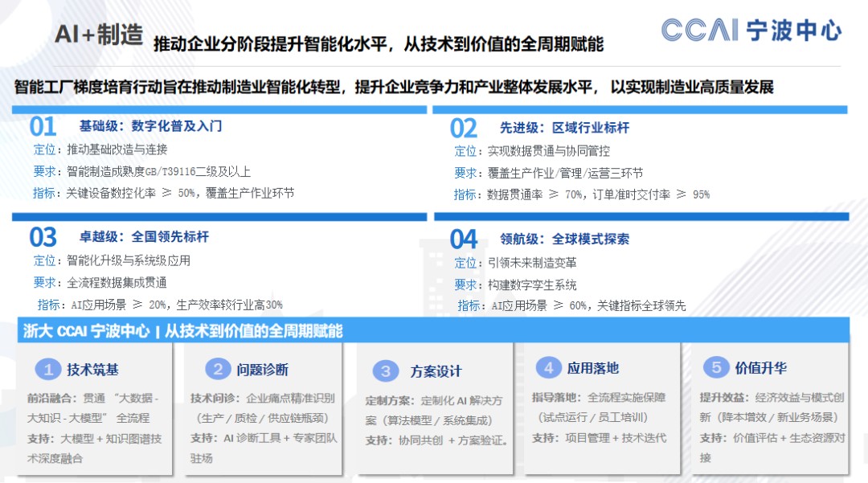This screenshot has height=483, width=868.
Task: Click the line "要求：构建数字孪生系统"
Action: (x=515, y=285)
